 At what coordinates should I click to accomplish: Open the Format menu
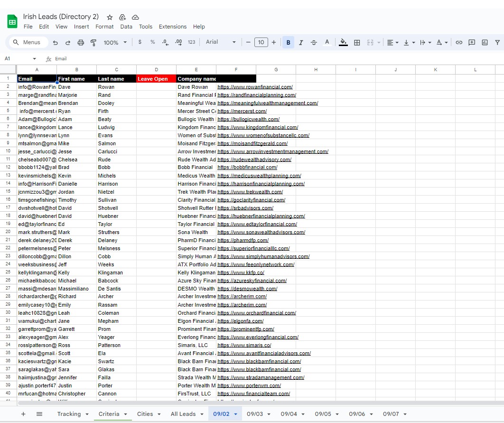click(104, 27)
